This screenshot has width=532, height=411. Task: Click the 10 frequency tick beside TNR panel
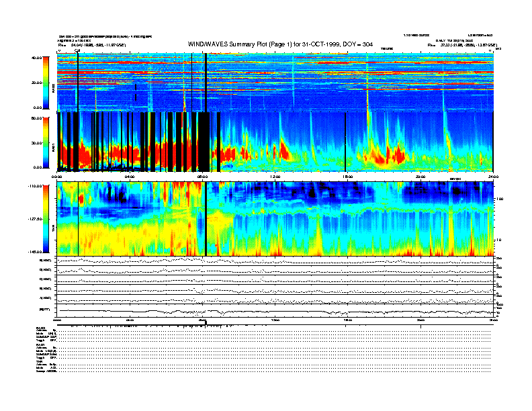coord(500,240)
